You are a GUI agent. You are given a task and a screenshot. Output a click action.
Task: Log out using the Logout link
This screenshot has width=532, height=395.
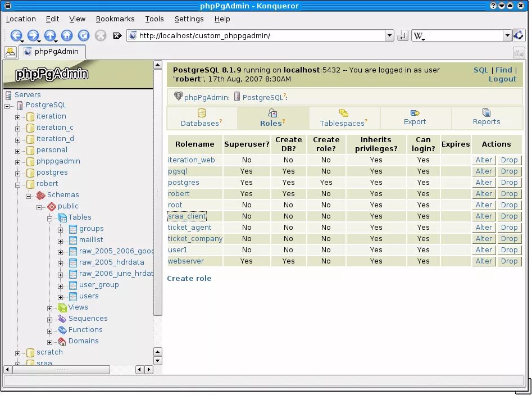point(502,79)
